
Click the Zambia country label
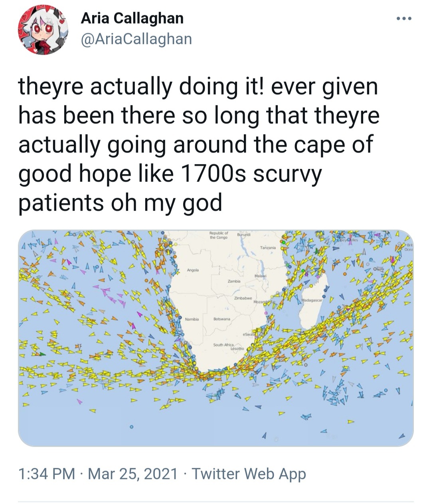tap(233, 281)
